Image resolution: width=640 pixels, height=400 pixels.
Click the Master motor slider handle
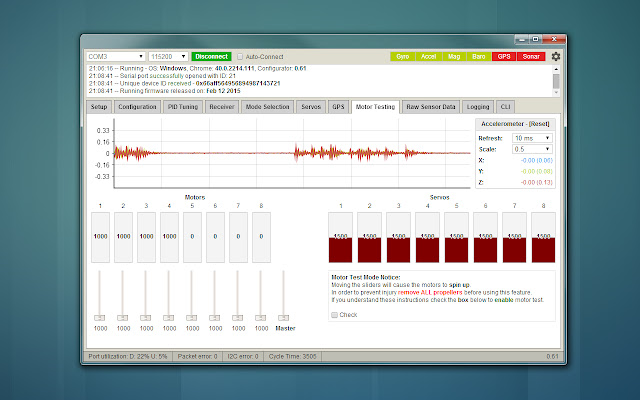point(283,318)
